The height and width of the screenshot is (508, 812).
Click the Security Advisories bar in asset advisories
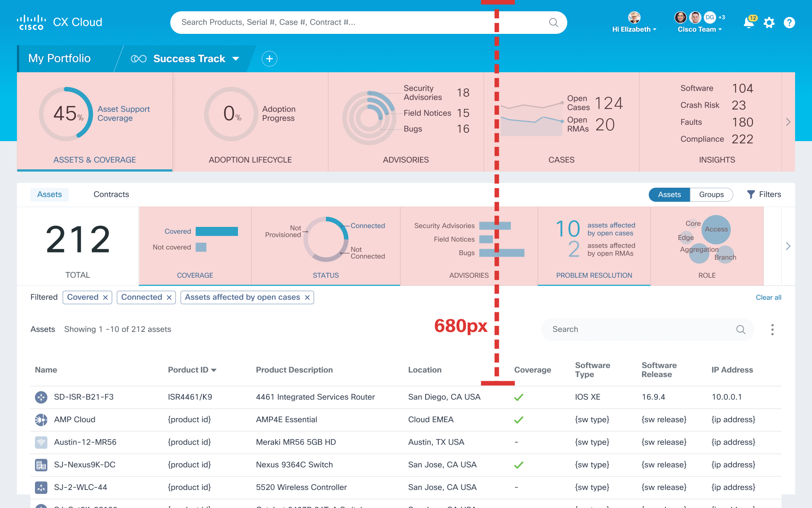495,226
